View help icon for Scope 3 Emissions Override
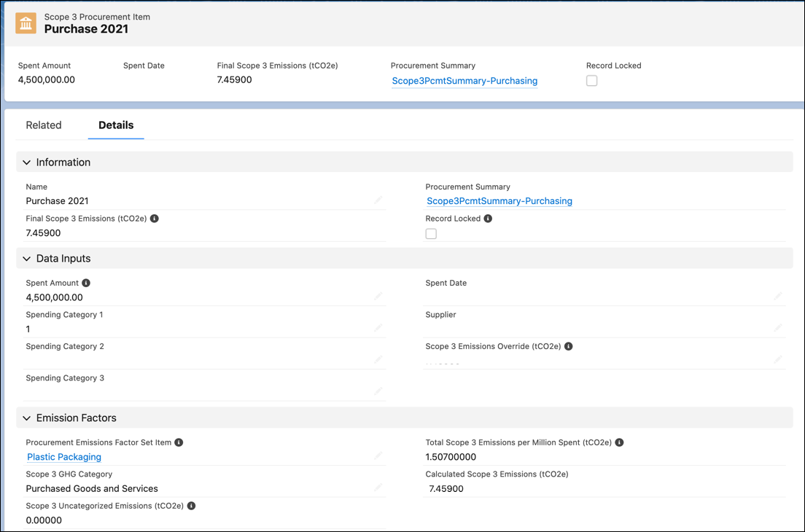The image size is (805, 532). 568,346
